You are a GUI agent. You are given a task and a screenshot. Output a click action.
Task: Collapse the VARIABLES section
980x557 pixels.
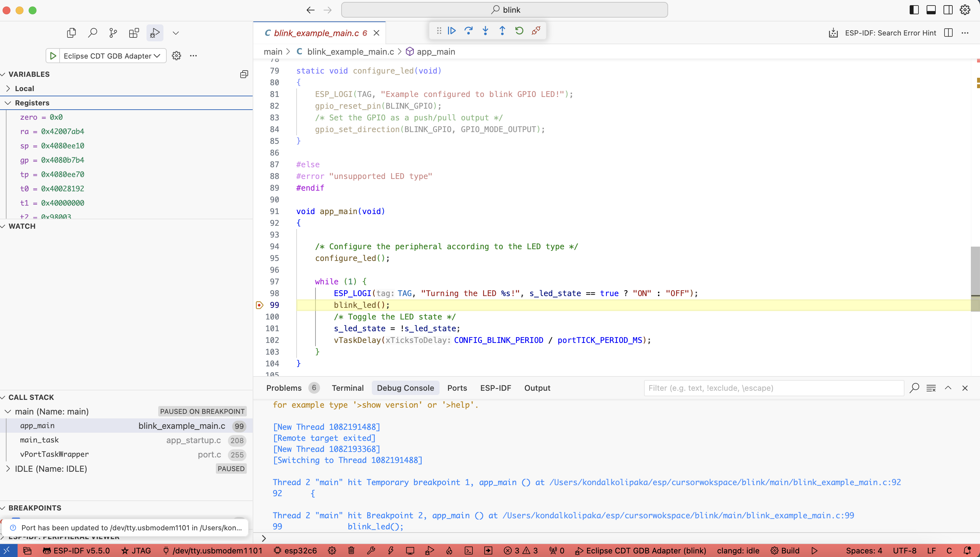click(x=29, y=74)
